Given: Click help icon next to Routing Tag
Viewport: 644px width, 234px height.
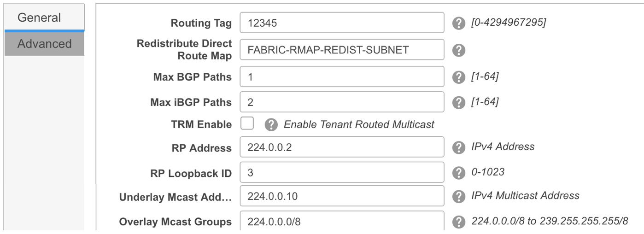Looking at the screenshot, I should click(x=458, y=23).
